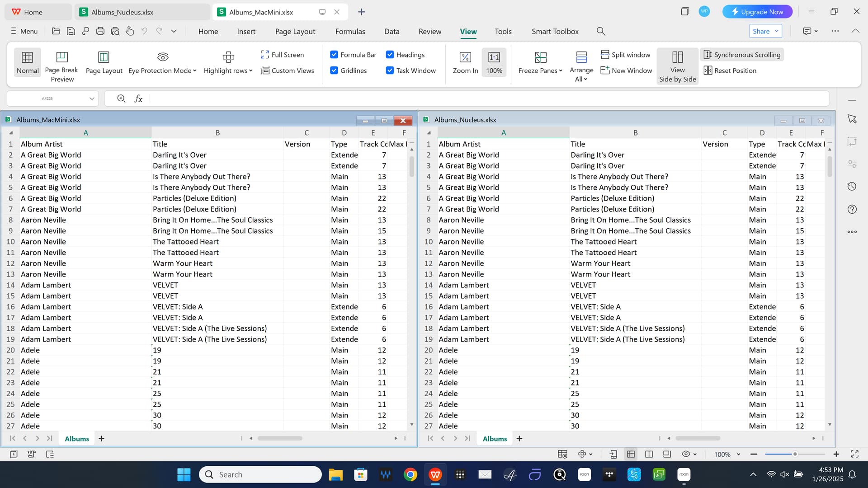Image resolution: width=868 pixels, height=488 pixels.
Task: Click the Windows taskbar Search box
Action: [x=260, y=474]
